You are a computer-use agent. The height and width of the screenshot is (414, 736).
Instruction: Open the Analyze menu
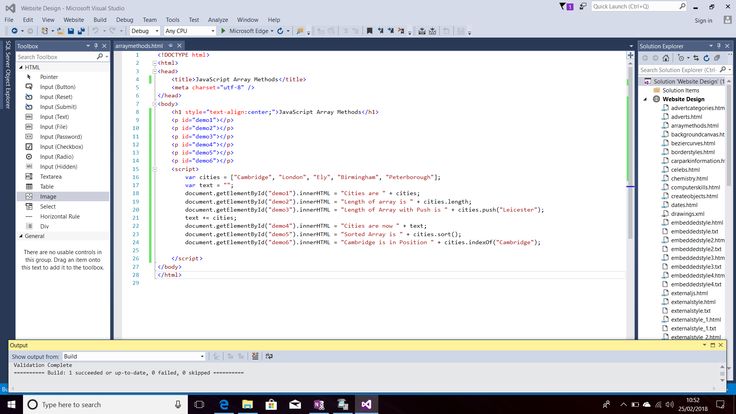coord(219,19)
